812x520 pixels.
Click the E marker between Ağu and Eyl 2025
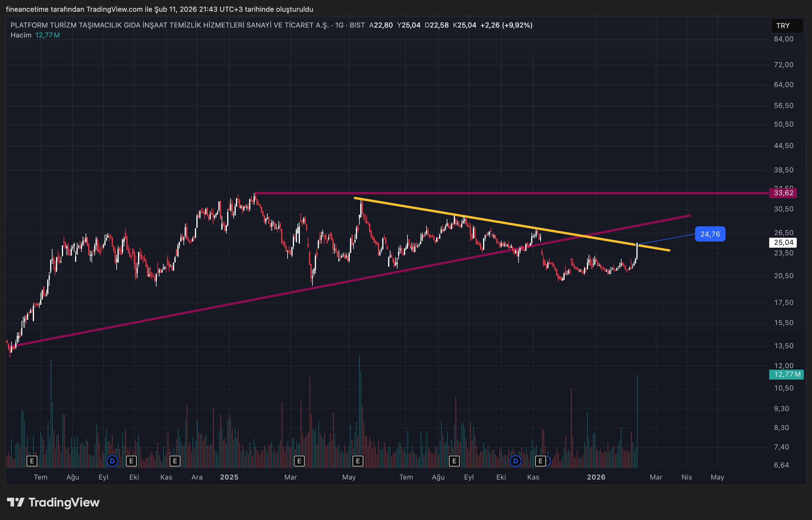(x=454, y=461)
